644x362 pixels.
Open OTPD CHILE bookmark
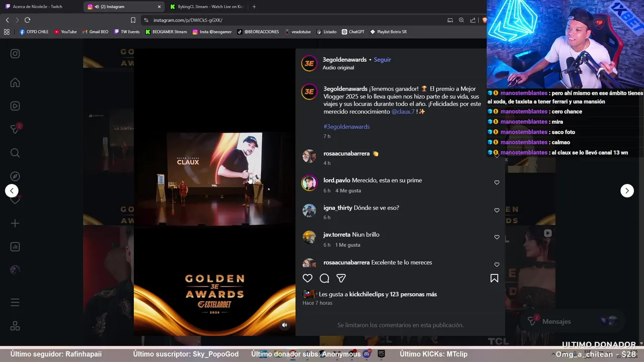34,32
